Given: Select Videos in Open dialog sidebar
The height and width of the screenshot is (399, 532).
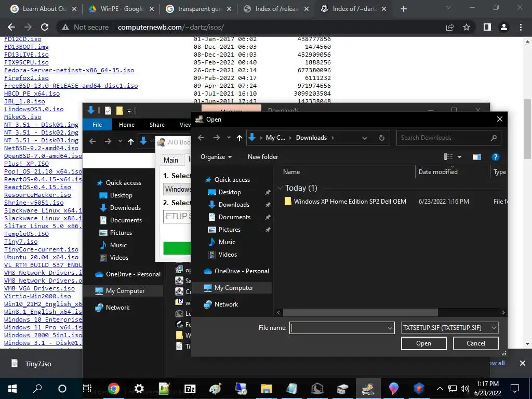Looking at the screenshot, I should tap(228, 255).
